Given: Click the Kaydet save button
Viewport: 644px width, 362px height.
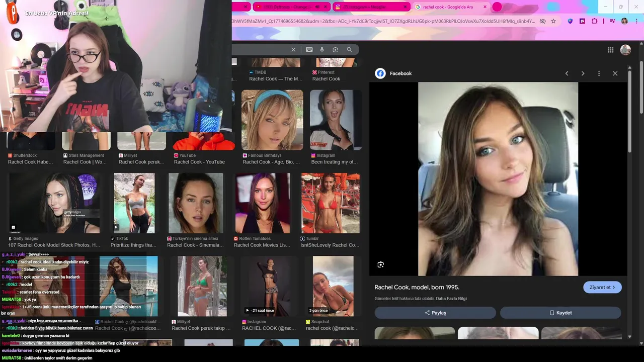Looking at the screenshot, I should [560, 313].
